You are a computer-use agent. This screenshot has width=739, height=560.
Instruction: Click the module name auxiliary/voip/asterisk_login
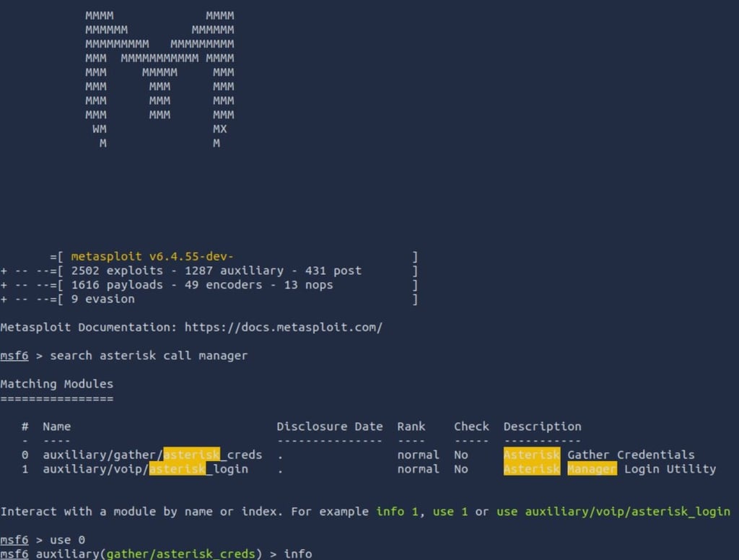point(145,469)
